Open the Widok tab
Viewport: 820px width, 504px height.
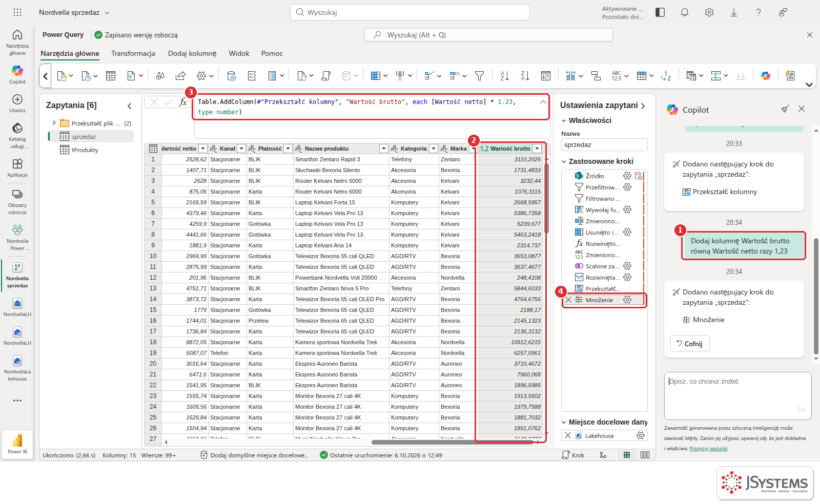pos(239,53)
